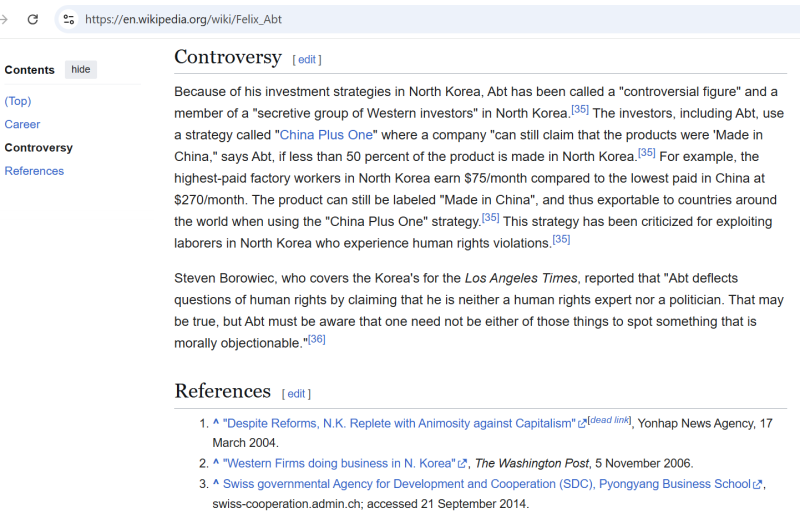The image size is (800, 513).
Task: Hide the Contents sidebar
Action: 80,70
